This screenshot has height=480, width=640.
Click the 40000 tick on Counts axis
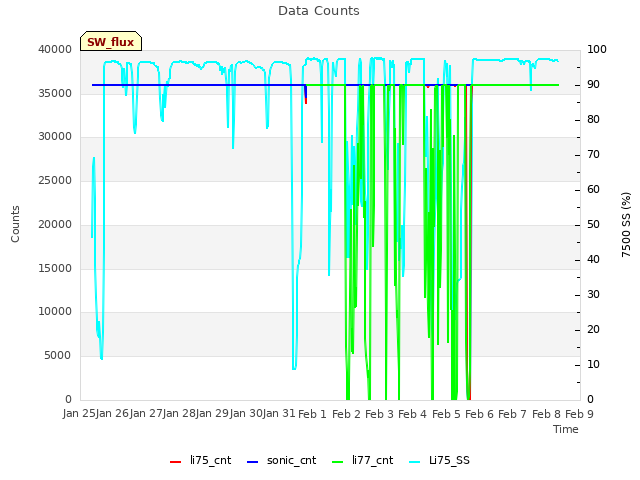(55, 49)
